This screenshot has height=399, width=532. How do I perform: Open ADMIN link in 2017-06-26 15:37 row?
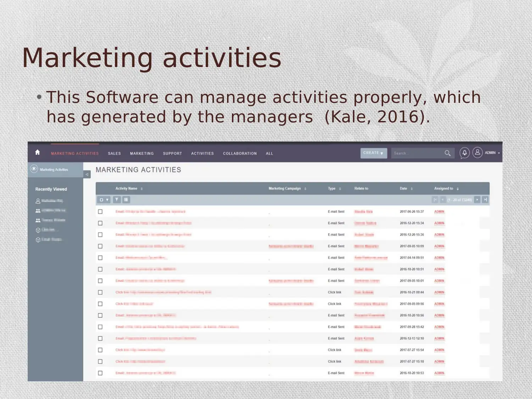[439, 212]
